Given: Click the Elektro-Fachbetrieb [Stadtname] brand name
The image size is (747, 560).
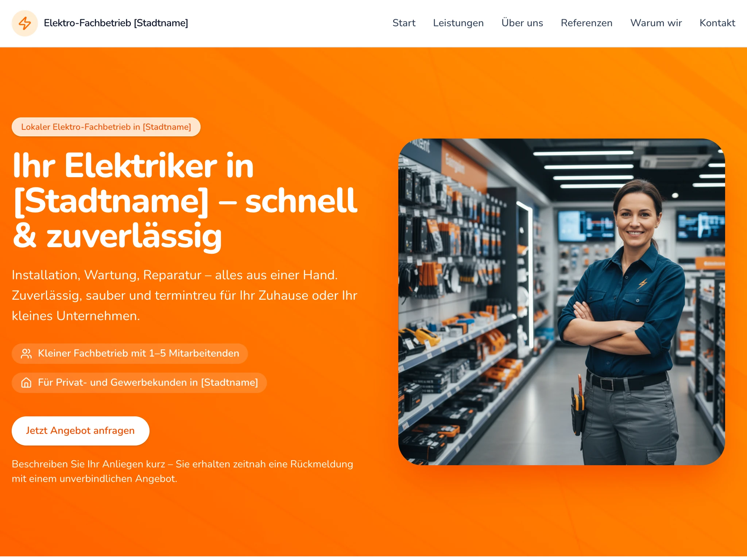Looking at the screenshot, I should (x=116, y=23).
